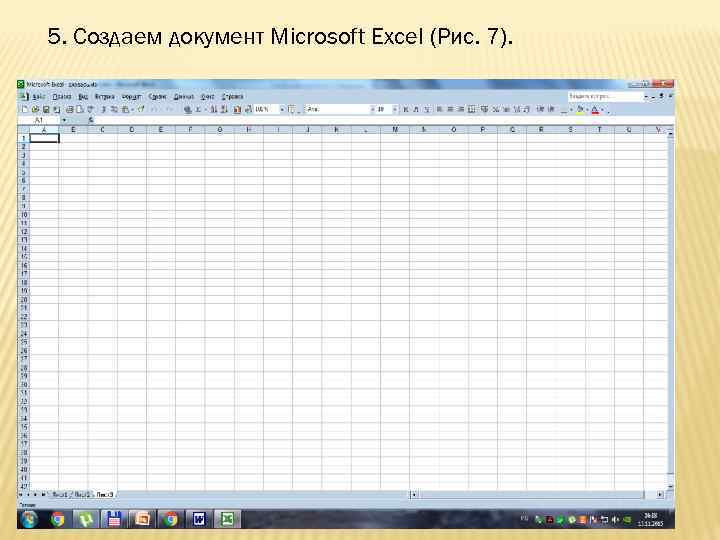The height and width of the screenshot is (540, 720).
Task: Click the Insert Function fx button
Action: (91, 120)
